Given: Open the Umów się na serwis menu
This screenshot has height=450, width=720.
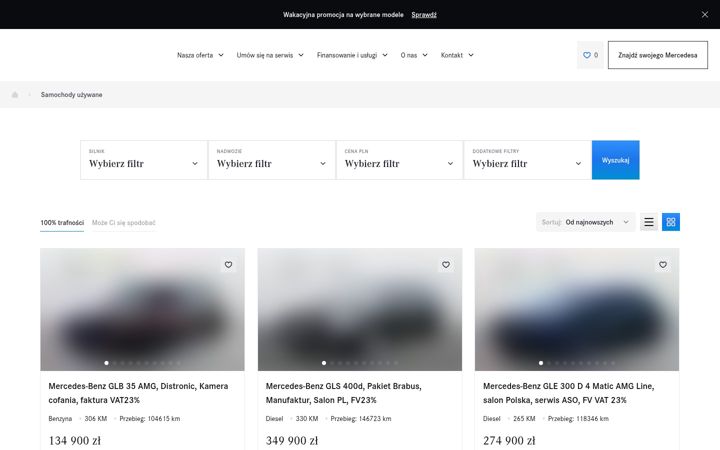Looking at the screenshot, I should (270, 55).
